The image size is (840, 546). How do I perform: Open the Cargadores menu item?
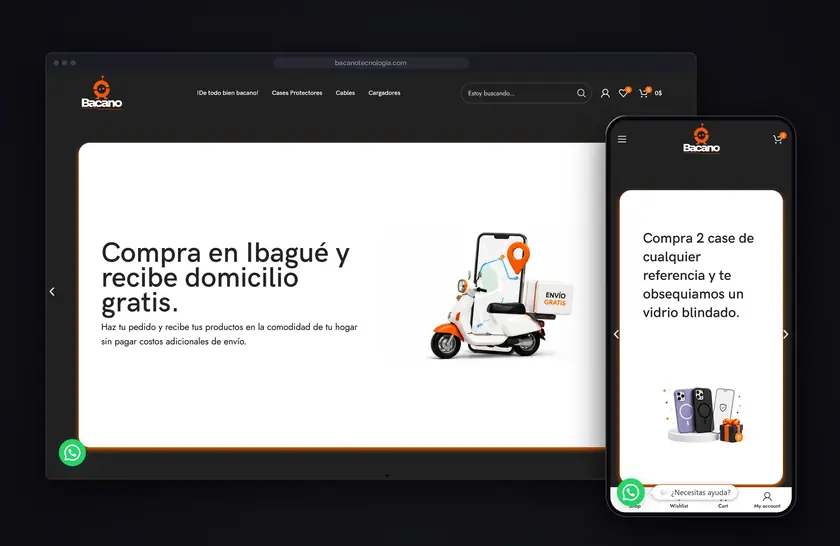384,93
